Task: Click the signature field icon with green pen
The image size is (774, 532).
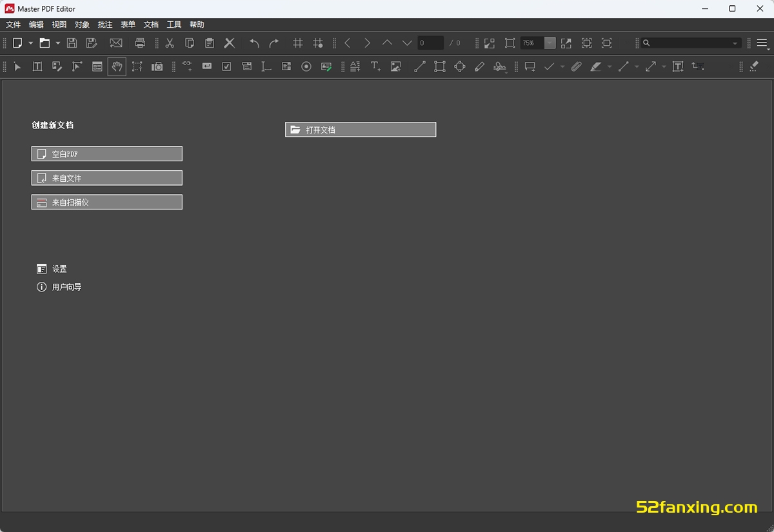Action: click(326, 66)
